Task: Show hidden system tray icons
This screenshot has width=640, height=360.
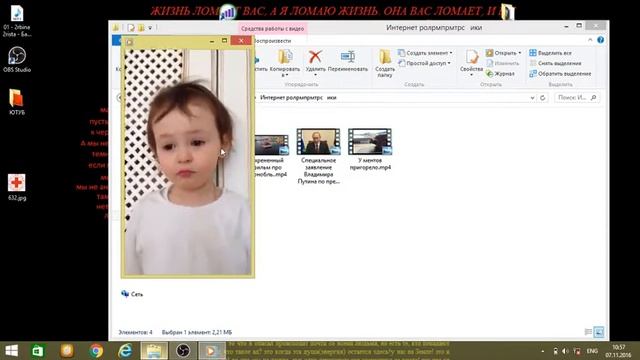Action: click(542, 351)
